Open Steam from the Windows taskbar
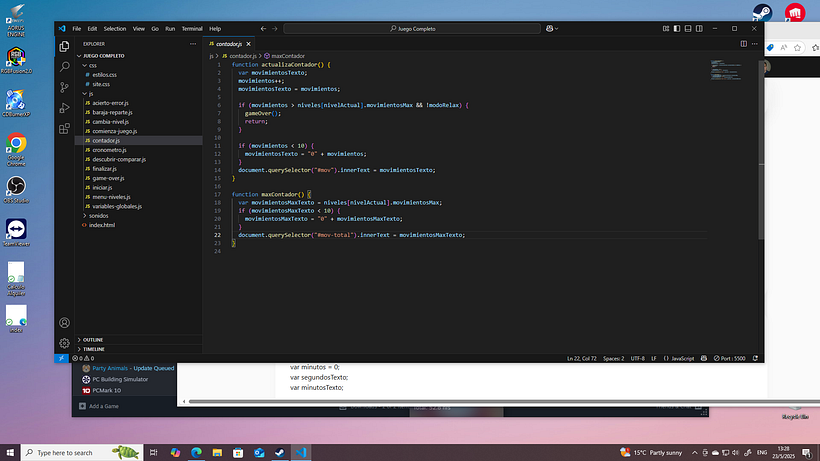Viewport: 820px width, 461px height. [x=280, y=453]
